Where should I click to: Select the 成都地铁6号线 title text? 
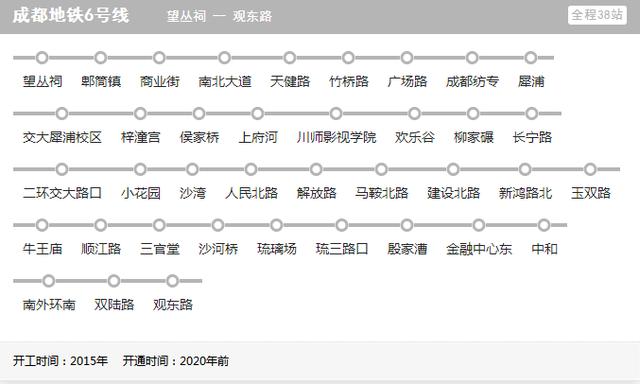pyautogui.click(x=71, y=16)
